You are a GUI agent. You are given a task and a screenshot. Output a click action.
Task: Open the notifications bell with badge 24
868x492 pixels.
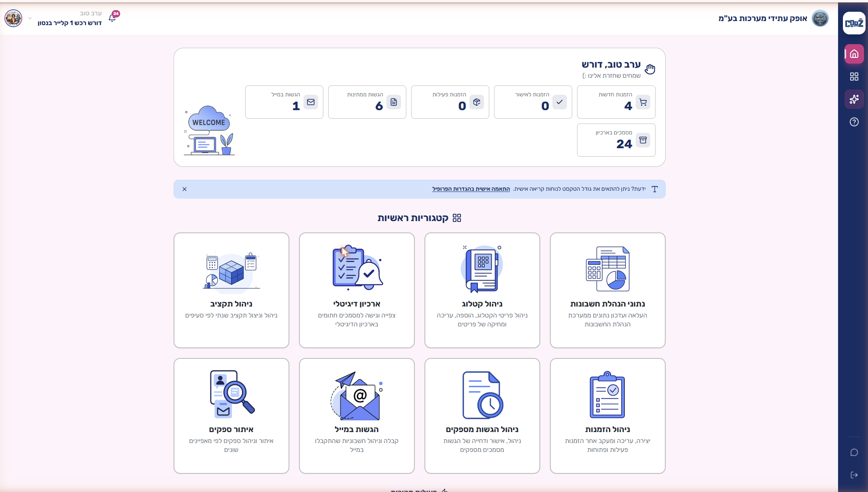tap(112, 18)
